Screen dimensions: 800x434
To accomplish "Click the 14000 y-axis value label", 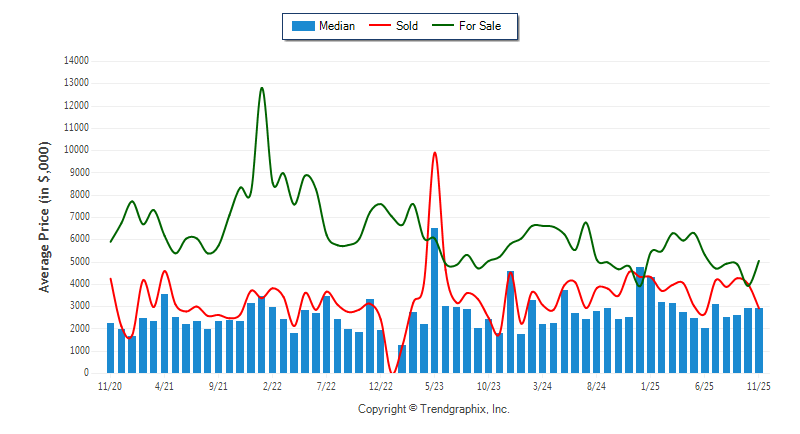I will [75, 60].
